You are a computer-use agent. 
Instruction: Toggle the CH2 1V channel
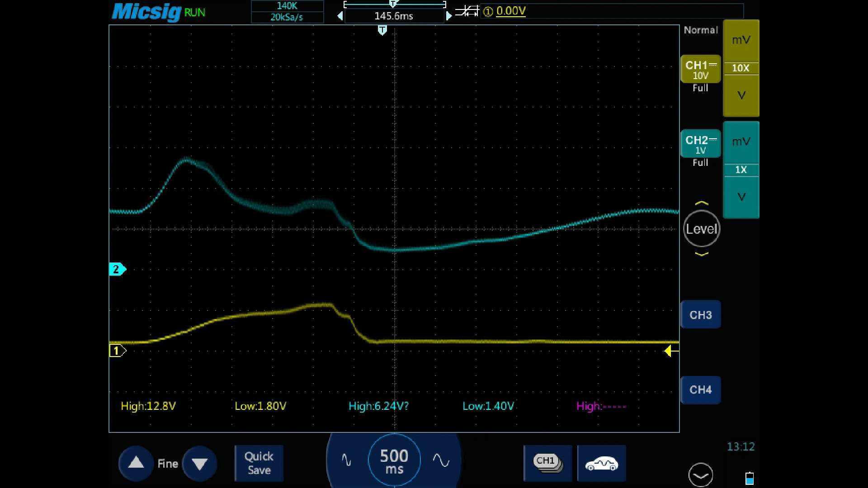[700, 144]
